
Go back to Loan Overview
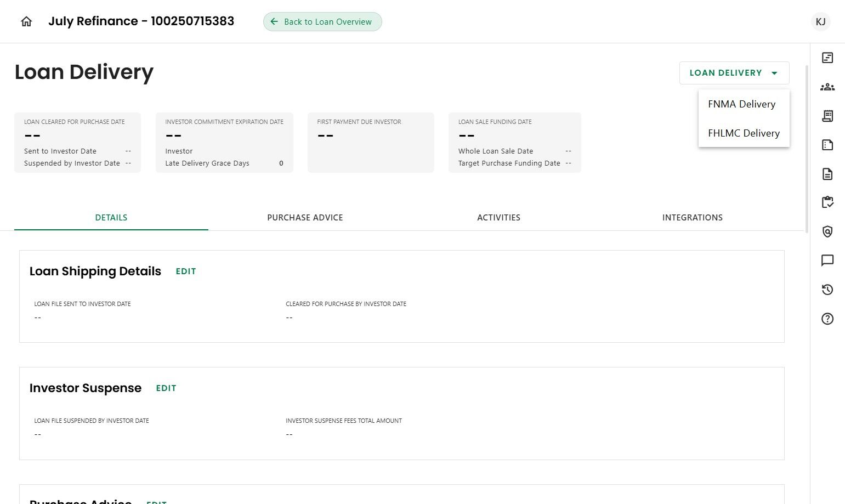[322, 22]
